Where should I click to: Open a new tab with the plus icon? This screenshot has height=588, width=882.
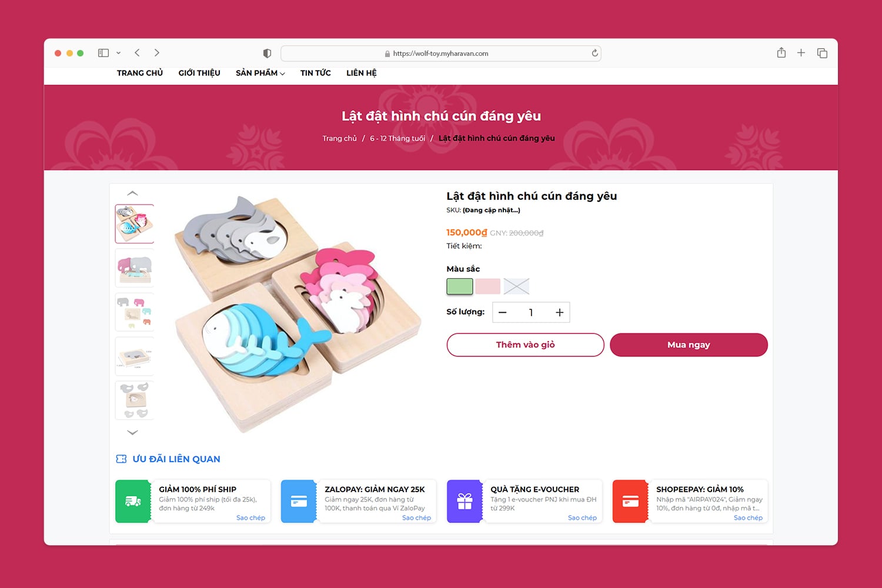point(801,53)
